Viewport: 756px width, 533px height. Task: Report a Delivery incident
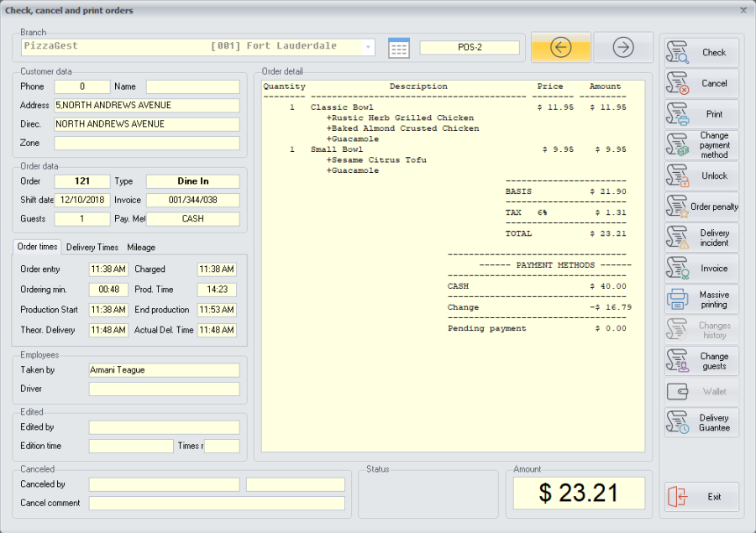(x=701, y=238)
